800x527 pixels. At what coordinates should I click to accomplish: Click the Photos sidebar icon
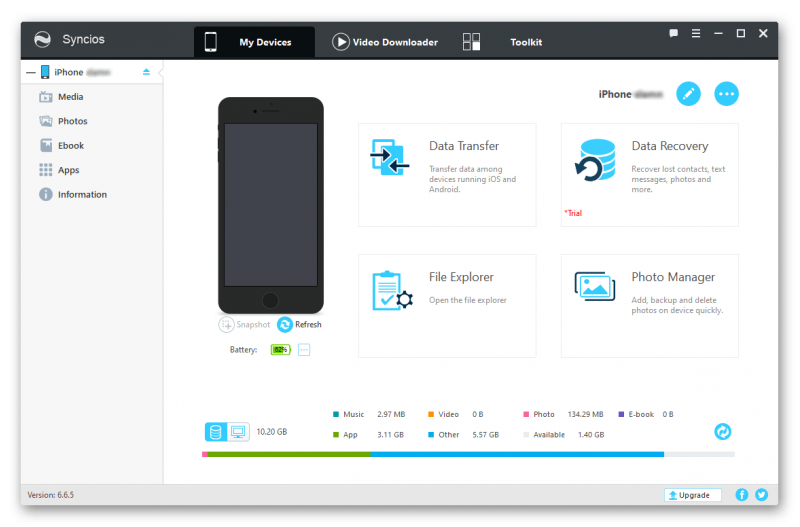tap(45, 121)
